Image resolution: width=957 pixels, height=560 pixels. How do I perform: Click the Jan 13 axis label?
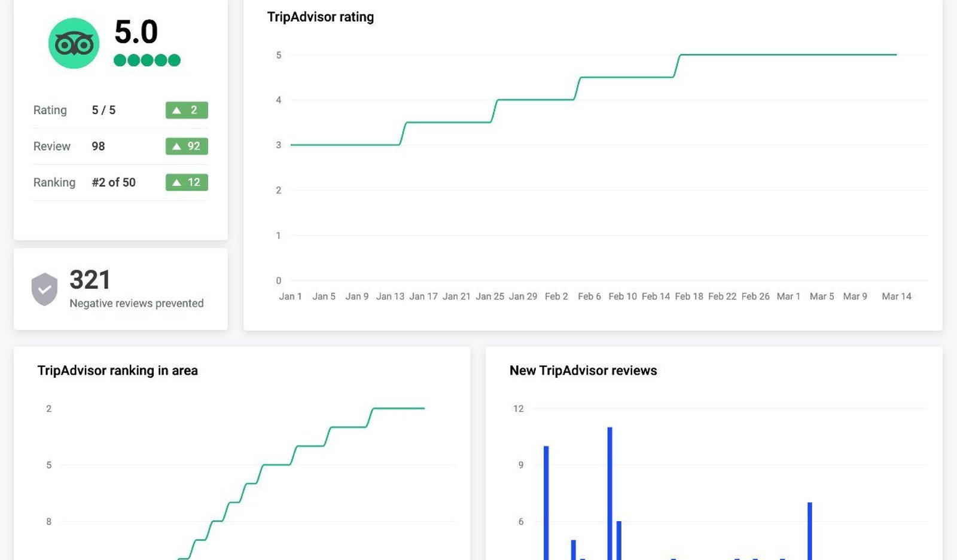coord(390,296)
